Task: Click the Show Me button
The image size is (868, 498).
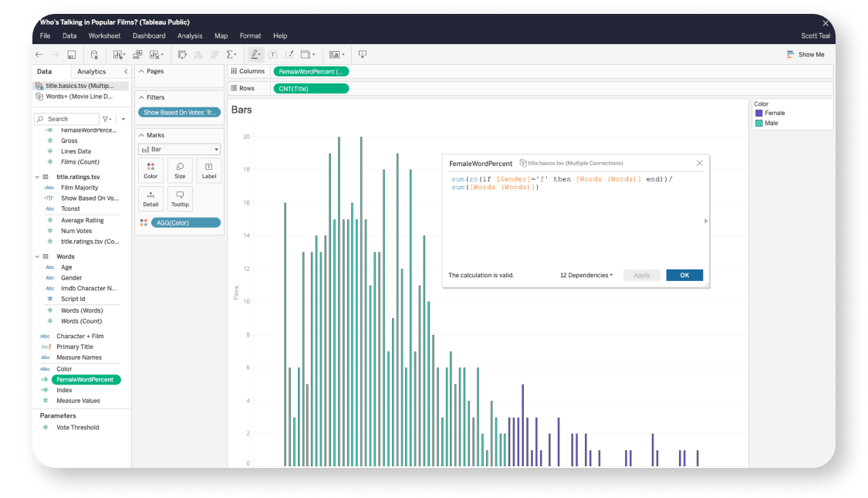Action: point(806,55)
